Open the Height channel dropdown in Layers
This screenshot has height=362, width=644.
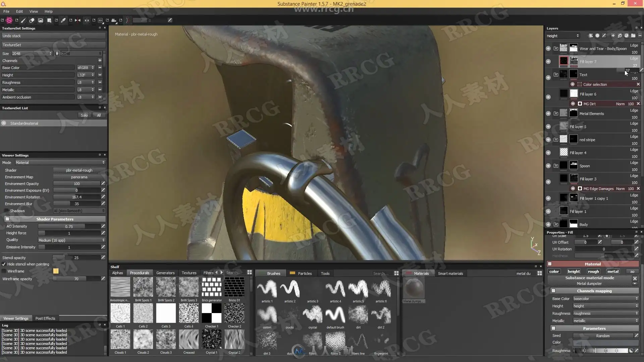pyautogui.click(x=562, y=36)
